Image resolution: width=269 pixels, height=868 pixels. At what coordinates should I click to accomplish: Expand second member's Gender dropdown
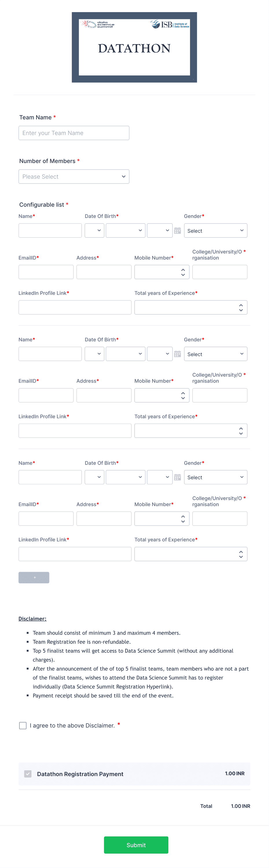(215, 354)
